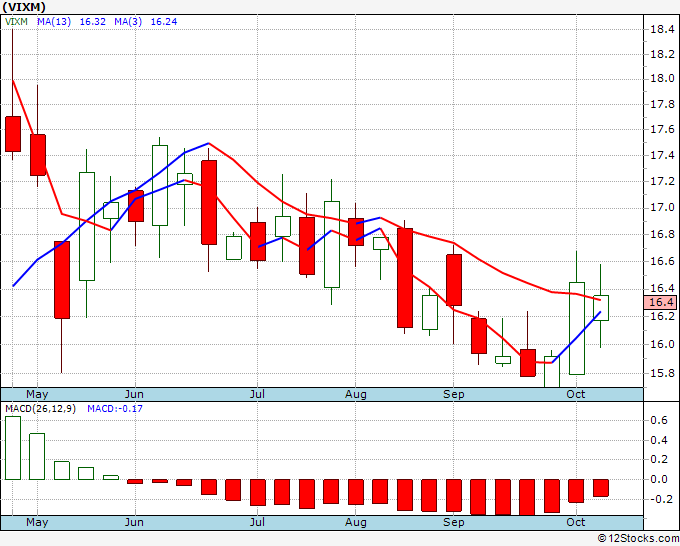This screenshot has width=680, height=546.
Task: Select Jun on the bottom MACD time axis
Action: 134,522
